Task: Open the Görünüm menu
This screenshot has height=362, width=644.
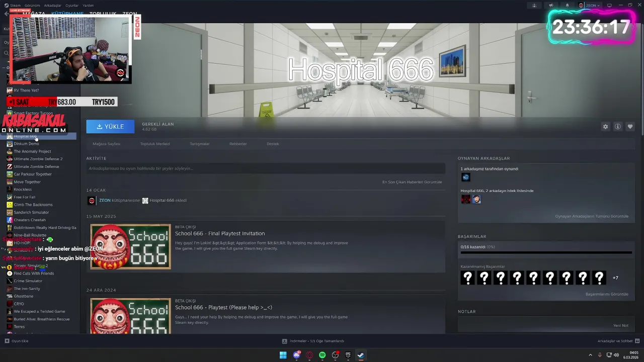Action: (32, 6)
